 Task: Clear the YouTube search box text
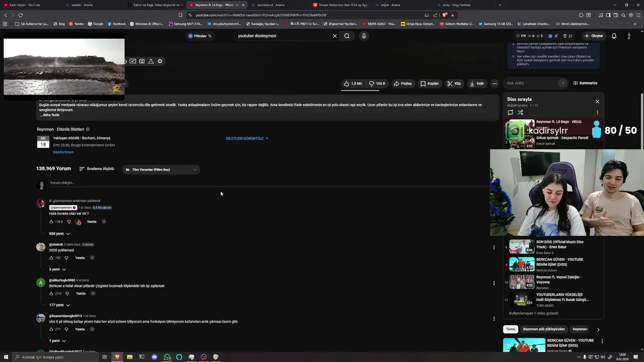[x=335, y=36]
